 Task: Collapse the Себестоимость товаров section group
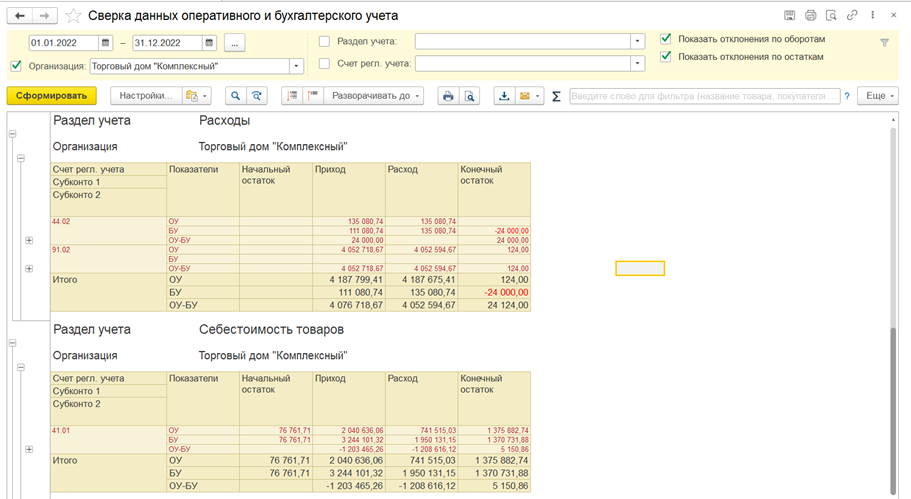point(12,343)
